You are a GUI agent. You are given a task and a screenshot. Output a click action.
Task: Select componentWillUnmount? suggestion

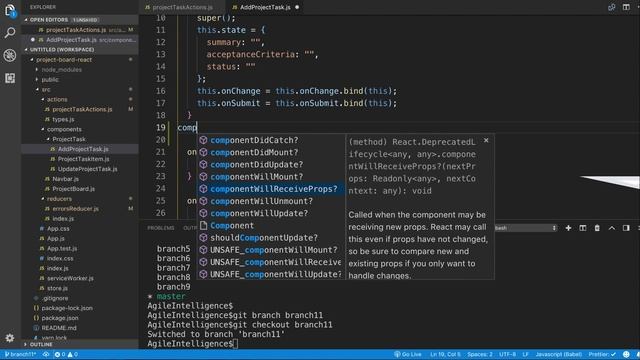271,201
